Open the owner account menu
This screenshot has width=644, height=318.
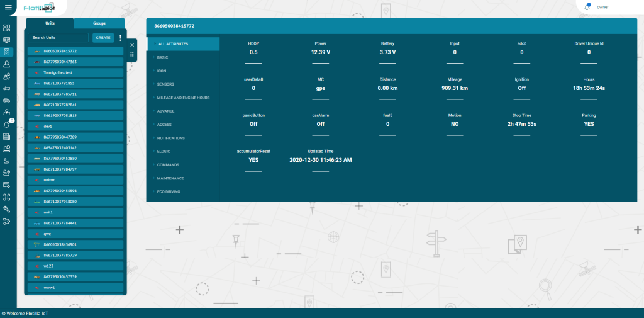pyautogui.click(x=602, y=7)
